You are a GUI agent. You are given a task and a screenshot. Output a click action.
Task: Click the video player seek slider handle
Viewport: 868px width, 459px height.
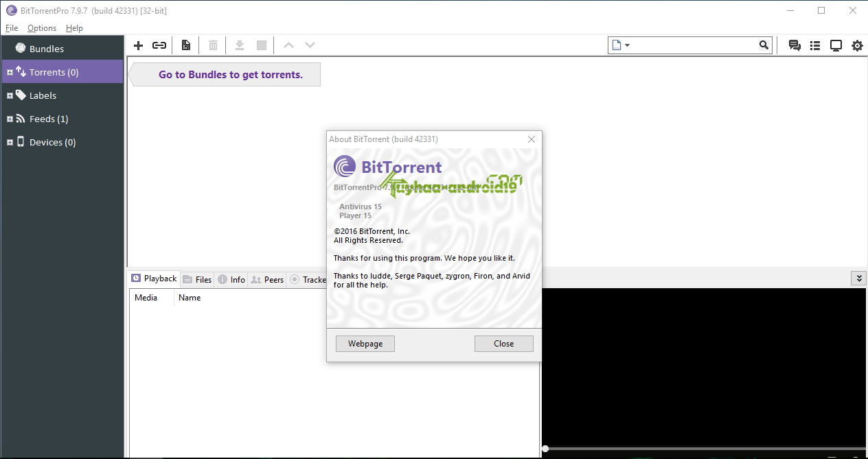[x=545, y=449]
